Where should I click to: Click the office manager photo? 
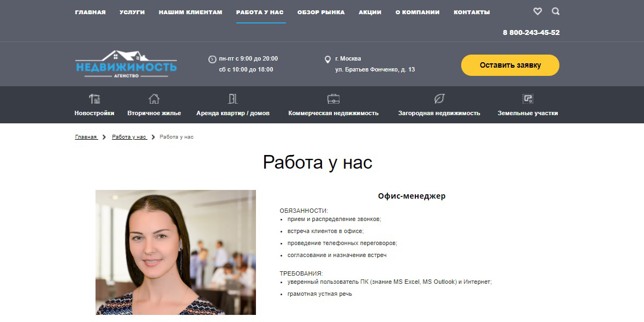(176, 252)
